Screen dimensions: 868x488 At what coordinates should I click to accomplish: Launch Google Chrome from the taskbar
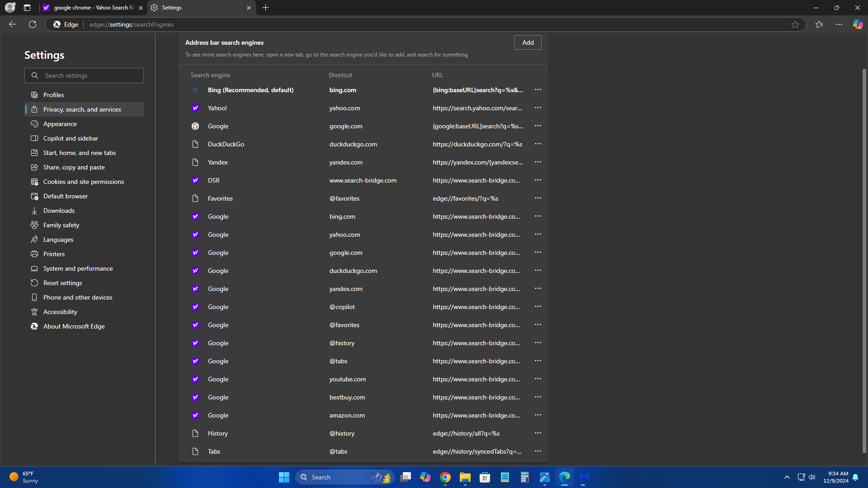(x=445, y=477)
